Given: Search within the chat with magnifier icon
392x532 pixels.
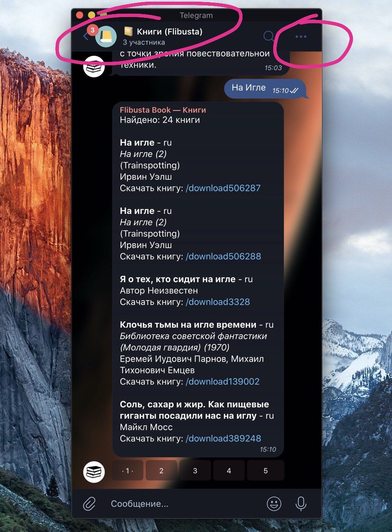Looking at the screenshot, I should (269, 37).
